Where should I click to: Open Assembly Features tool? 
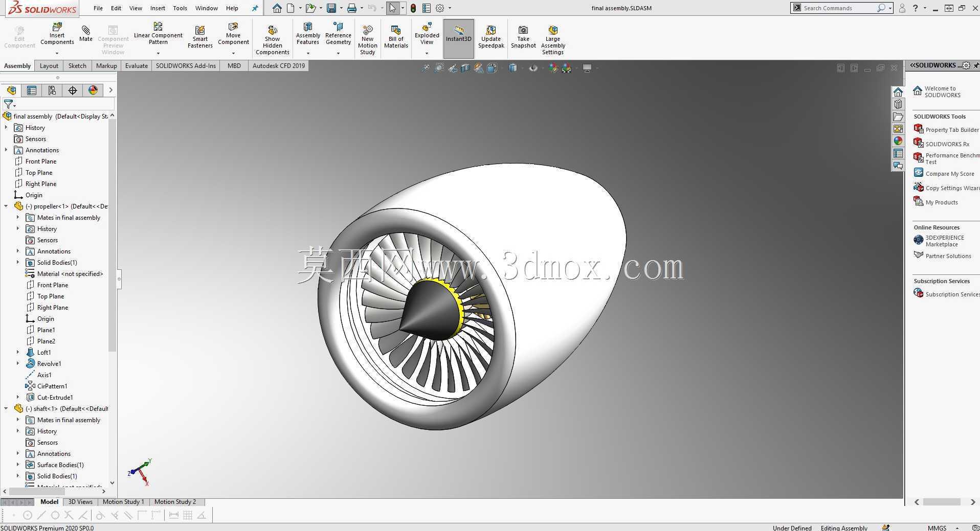(x=308, y=34)
